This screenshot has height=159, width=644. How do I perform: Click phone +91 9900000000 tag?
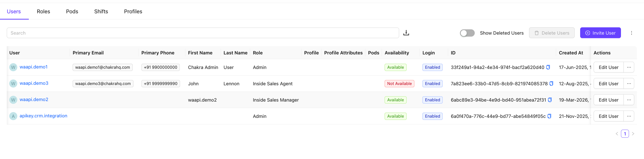coord(160,67)
